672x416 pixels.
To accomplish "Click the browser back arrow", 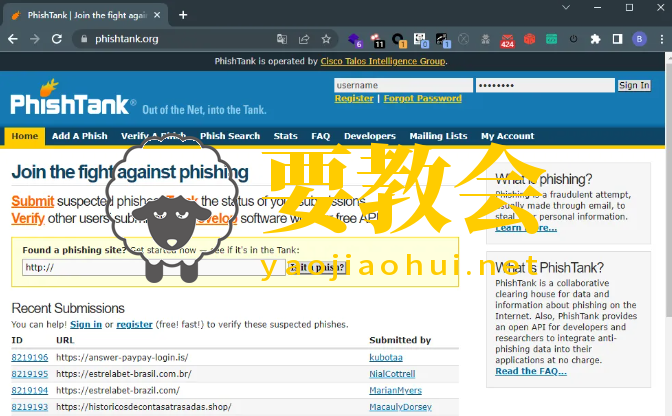I will (12, 39).
